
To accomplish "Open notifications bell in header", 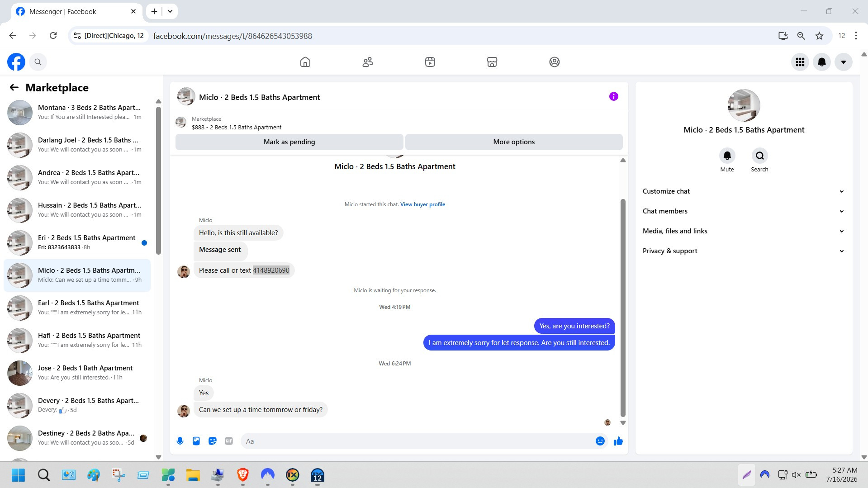I will pos(822,62).
